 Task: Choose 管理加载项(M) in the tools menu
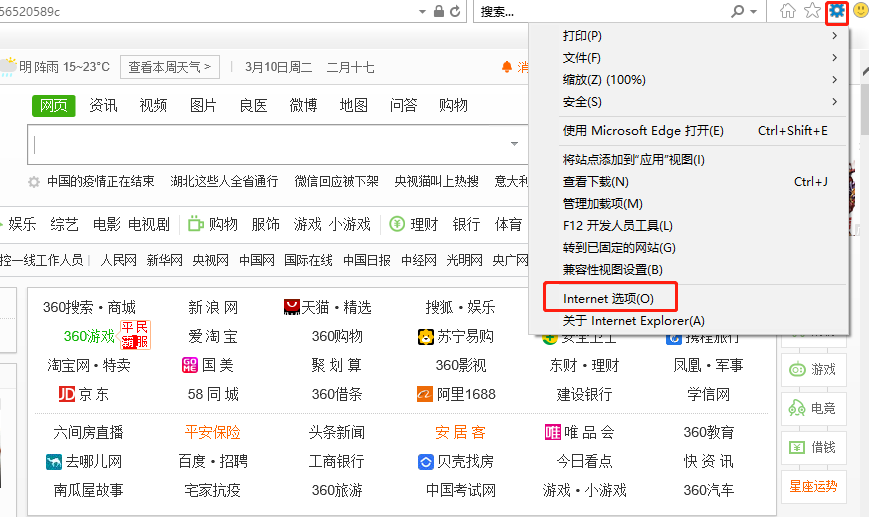[x=602, y=204]
